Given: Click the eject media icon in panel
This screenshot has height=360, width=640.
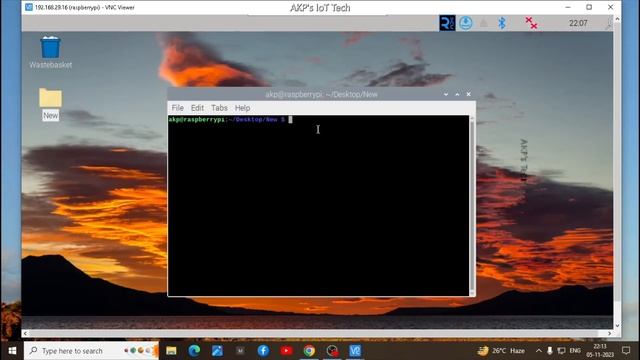Looking at the screenshot, I should (x=484, y=23).
